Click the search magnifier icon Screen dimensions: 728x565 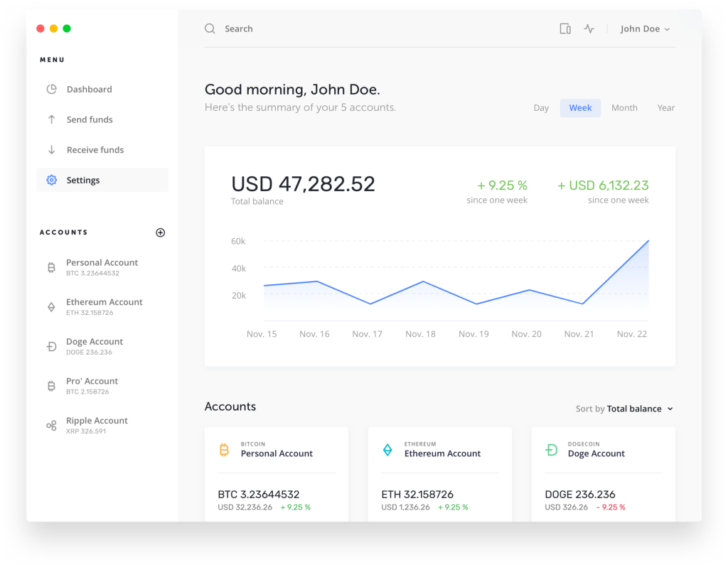coord(210,29)
